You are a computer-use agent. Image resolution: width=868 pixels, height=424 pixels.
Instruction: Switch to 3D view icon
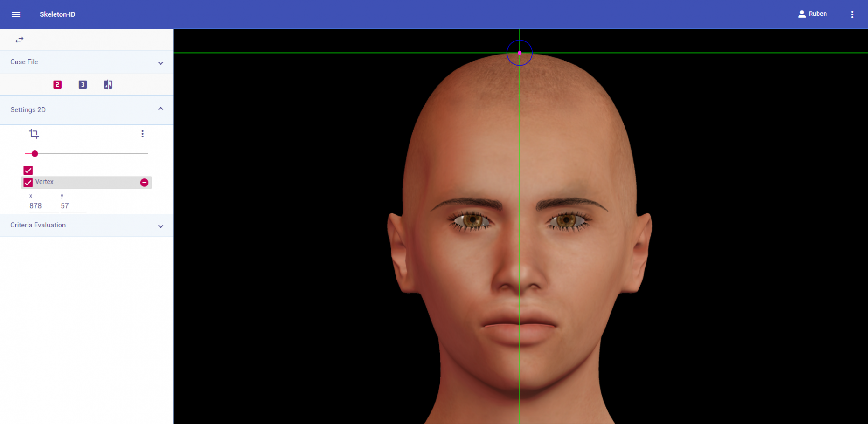(83, 84)
